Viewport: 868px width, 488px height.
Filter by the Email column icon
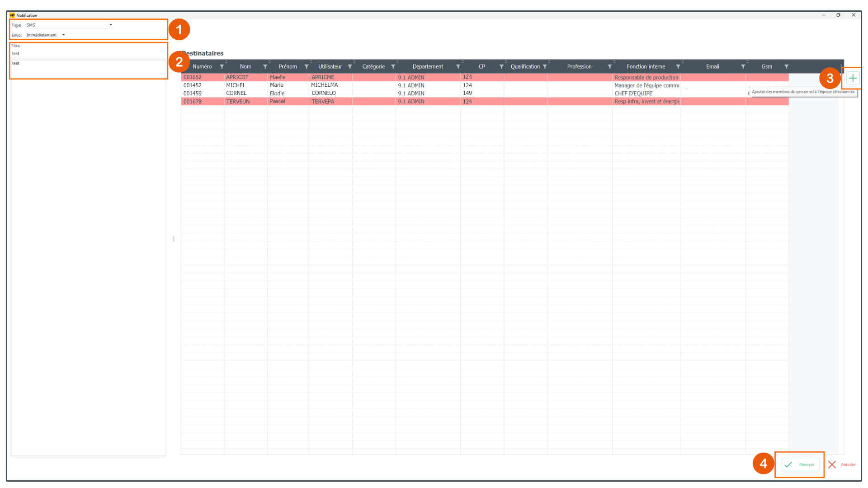(x=743, y=67)
